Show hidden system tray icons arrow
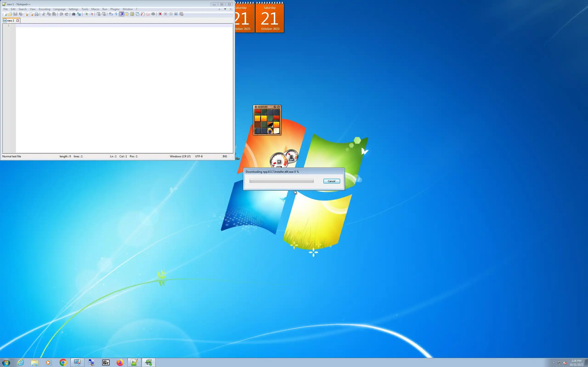588x367 pixels. [x=554, y=363]
